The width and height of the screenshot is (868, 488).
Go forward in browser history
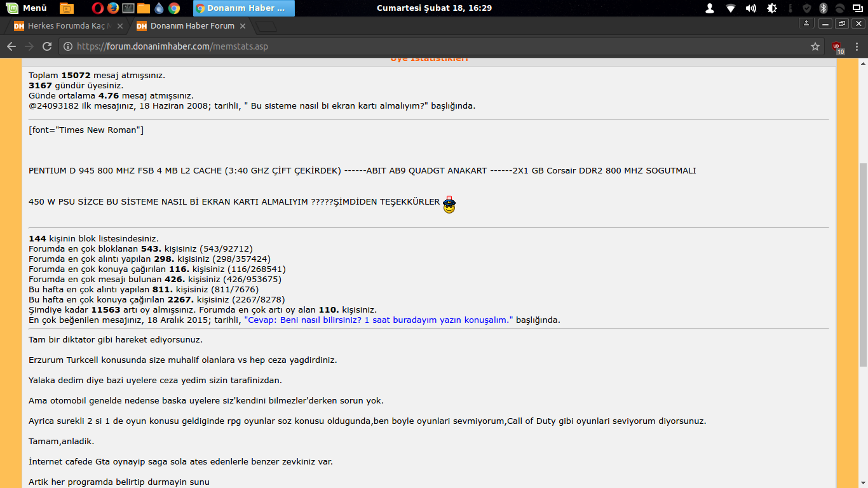(29, 46)
